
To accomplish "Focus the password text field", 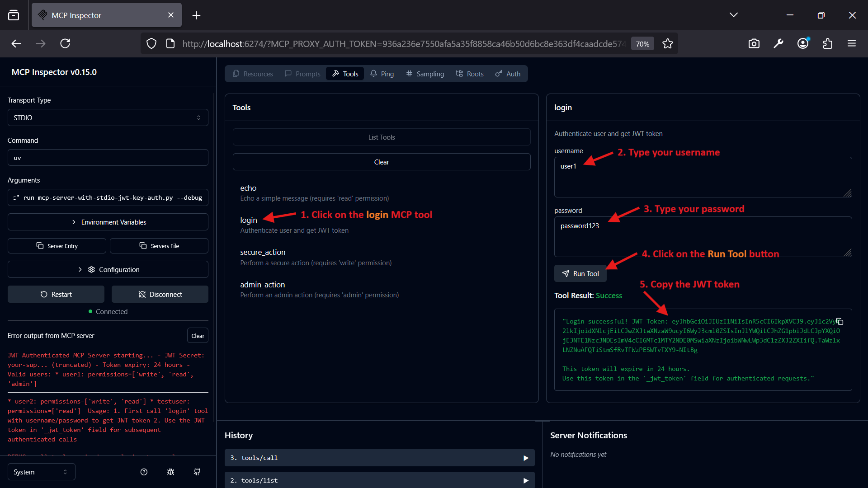I will (703, 237).
